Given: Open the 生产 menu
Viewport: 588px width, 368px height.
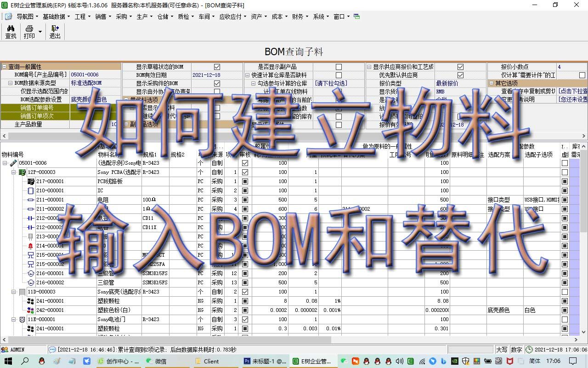Looking at the screenshot, I should pos(145,17).
